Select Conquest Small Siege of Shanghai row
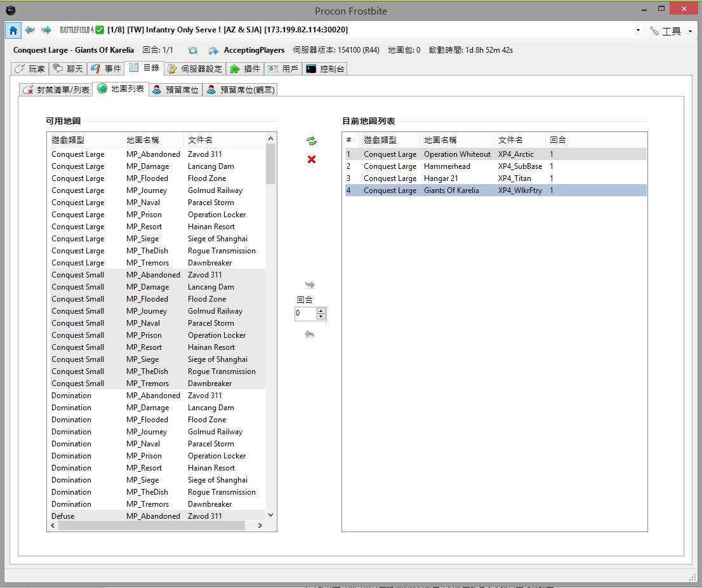702x588 pixels. pyautogui.click(x=157, y=359)
